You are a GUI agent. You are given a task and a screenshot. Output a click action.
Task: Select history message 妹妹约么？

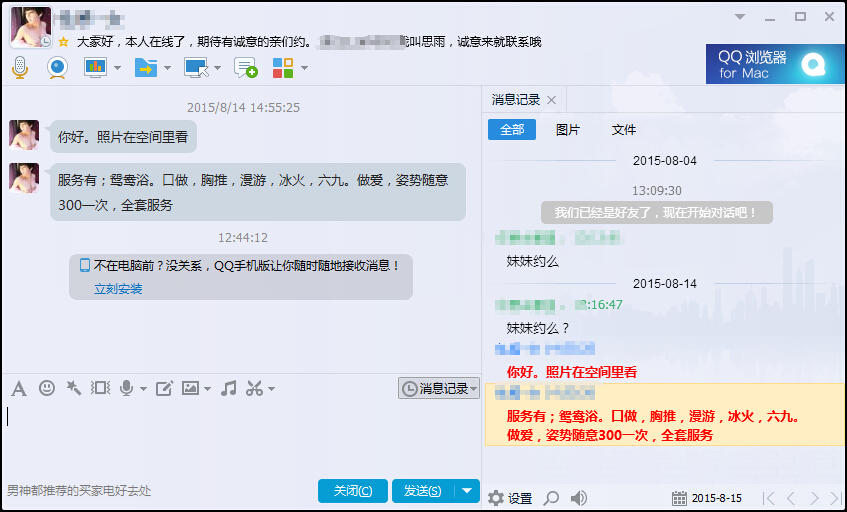click(x=537, y=328)
